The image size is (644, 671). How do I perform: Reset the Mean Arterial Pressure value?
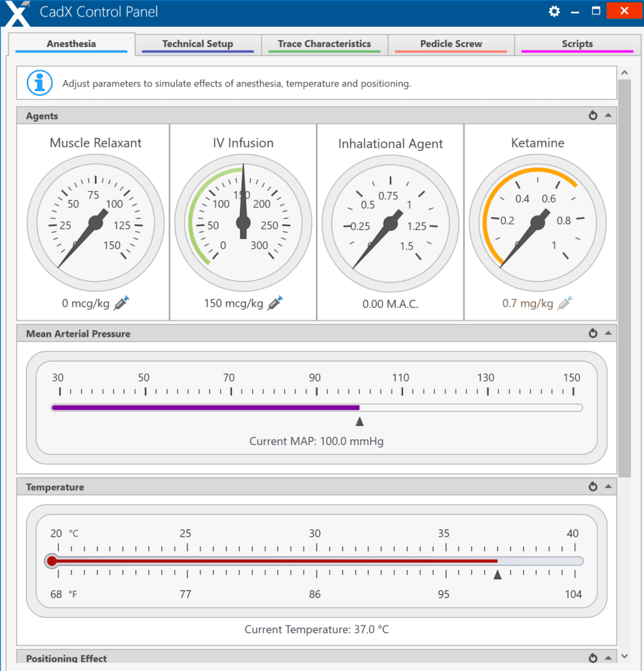point(593,333)
